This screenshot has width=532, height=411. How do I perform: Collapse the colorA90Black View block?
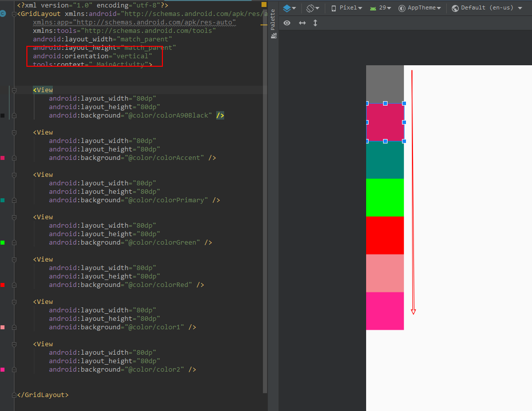(14, 90)
